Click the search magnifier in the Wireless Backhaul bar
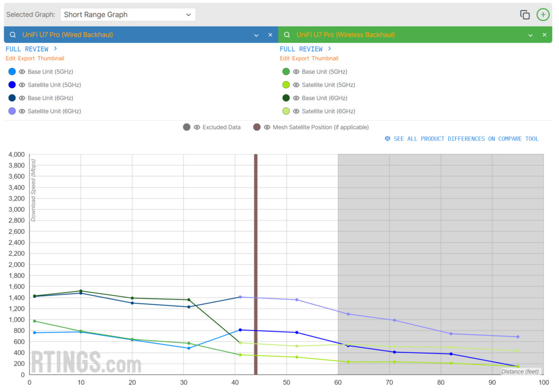Image resolution: width=559 pixels, height=392 pixels. 286,34
